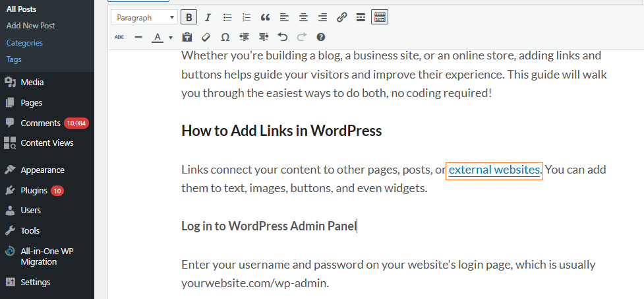This screenshot has width=644, height=299.
Task: Undo the last edit
Action: (x=283, y=37)
